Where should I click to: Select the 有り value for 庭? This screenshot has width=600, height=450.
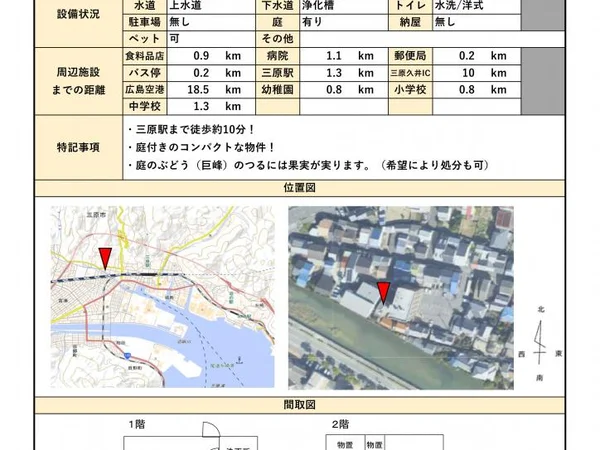312,22
